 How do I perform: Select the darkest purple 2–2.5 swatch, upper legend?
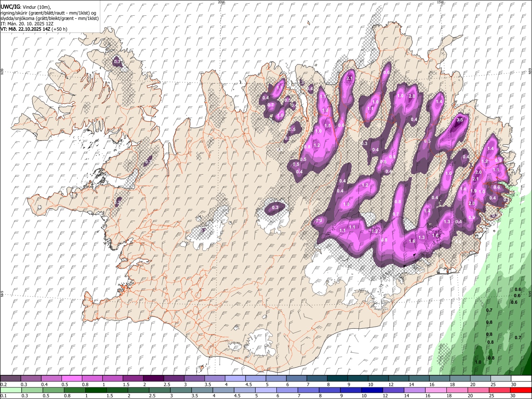[153, 379]
